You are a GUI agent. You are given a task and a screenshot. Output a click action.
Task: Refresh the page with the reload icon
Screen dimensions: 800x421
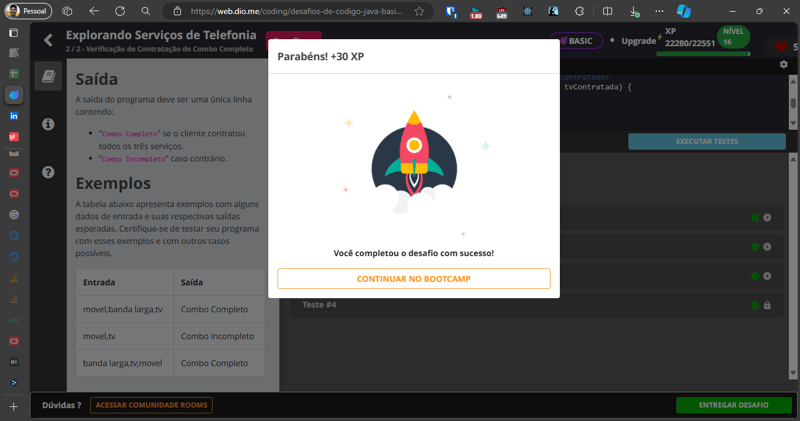coord(120,11)
